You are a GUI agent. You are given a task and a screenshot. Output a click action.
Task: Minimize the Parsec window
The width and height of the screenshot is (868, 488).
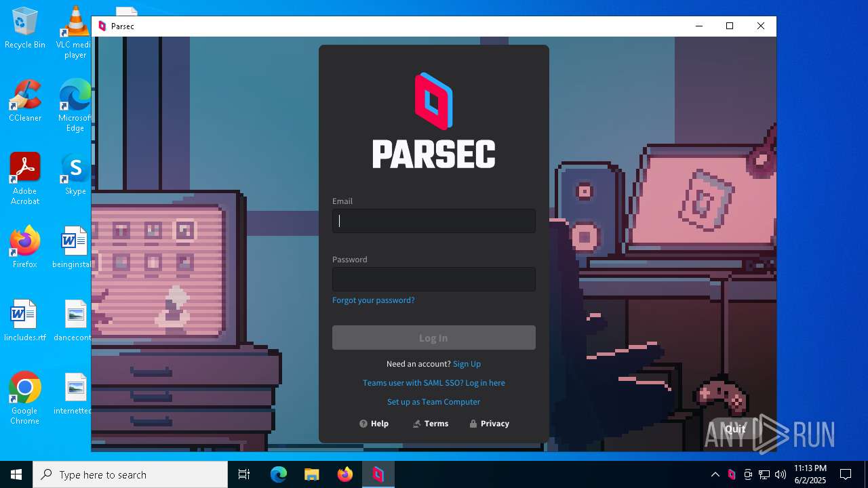pyautogui.click(x=699, y=26)
